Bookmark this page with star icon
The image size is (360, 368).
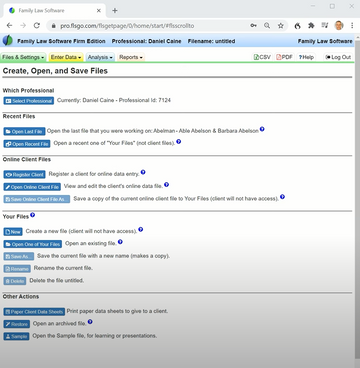point(281,26)
